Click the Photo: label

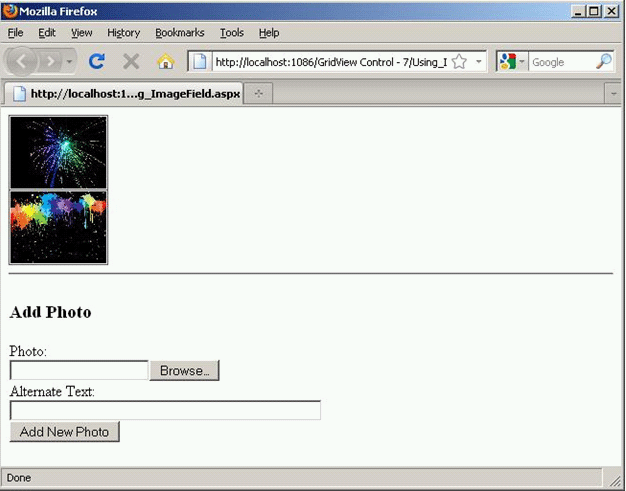tap(28, 351)
